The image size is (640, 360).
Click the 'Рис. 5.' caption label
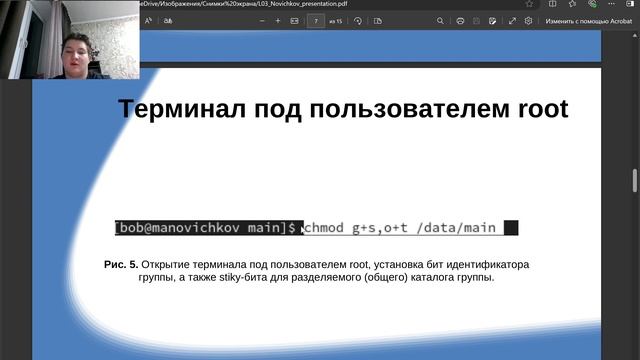coord(121,264)
